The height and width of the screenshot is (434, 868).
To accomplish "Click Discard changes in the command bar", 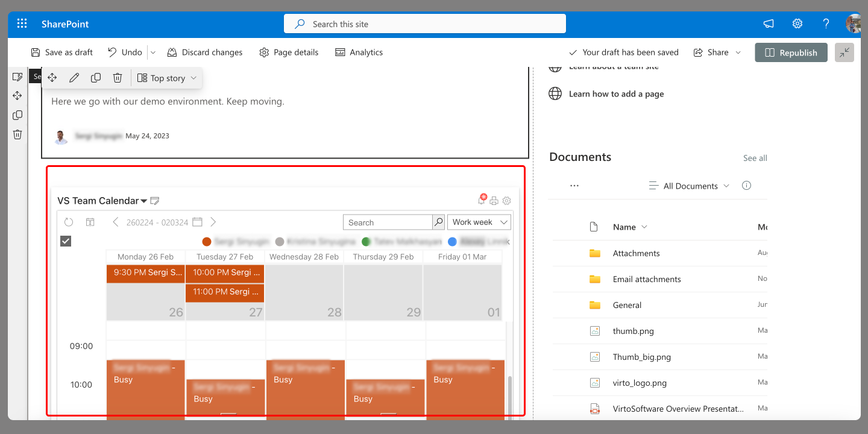I will click(205, 52).
